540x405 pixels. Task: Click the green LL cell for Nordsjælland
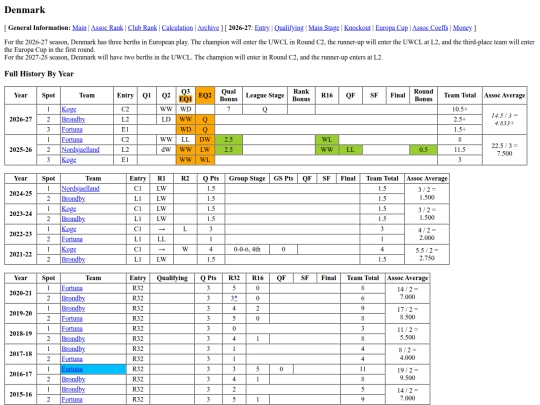point(350,149)
